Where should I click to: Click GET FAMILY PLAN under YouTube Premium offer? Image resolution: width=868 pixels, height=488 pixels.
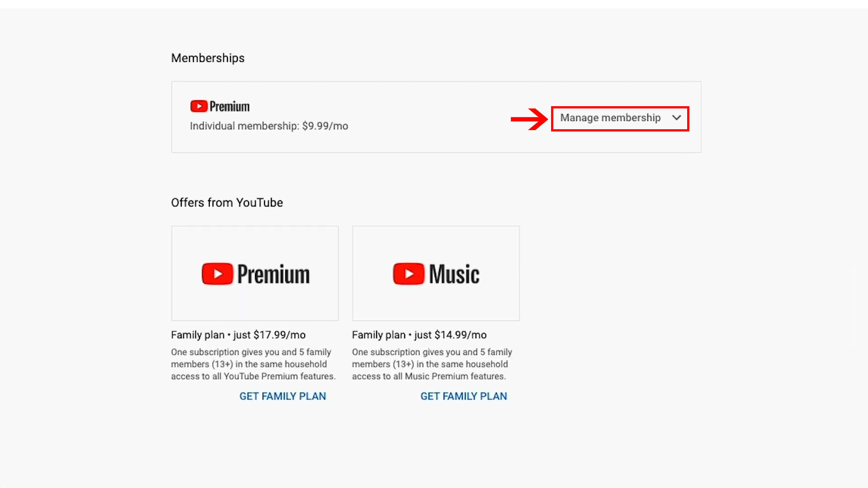[x=282, y=396]
